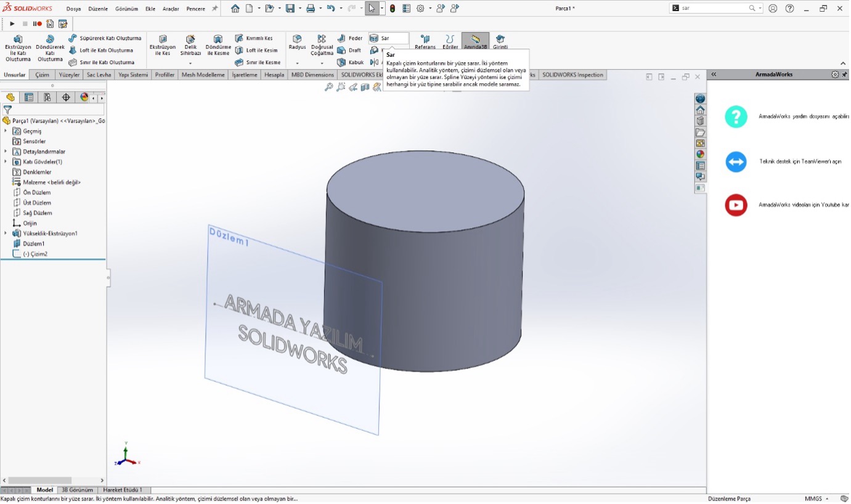The height and width of the screenshot is (504, 851).
Task: Open dropdown next to New document icon
Action: pyautogui.click(x=258, y=9)
